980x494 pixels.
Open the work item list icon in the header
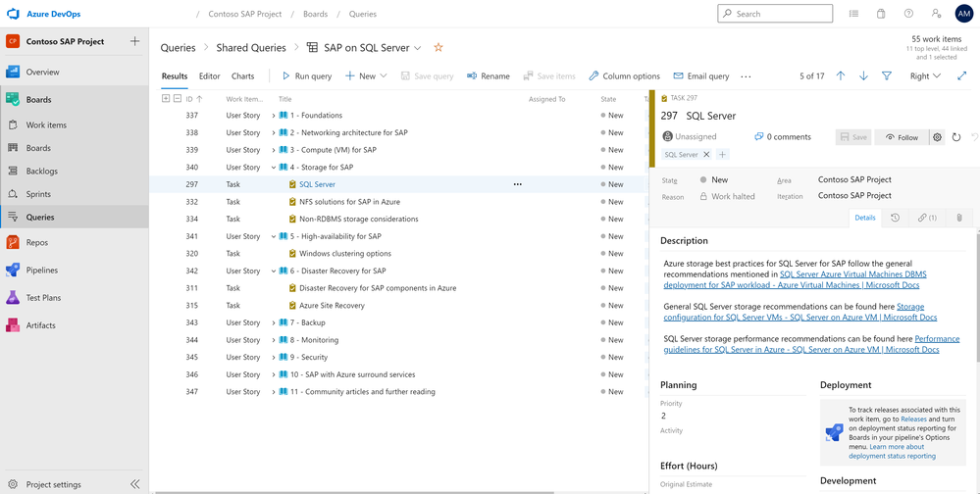[854, 13]
